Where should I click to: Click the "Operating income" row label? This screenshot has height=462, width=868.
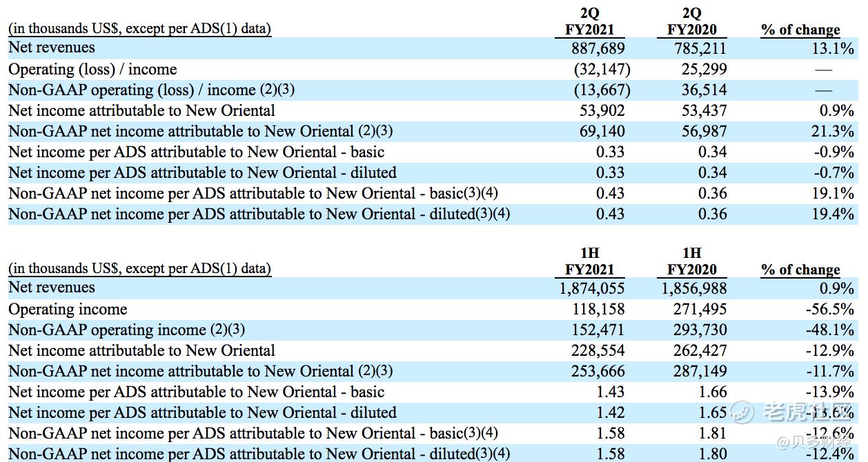click(68, 309)
